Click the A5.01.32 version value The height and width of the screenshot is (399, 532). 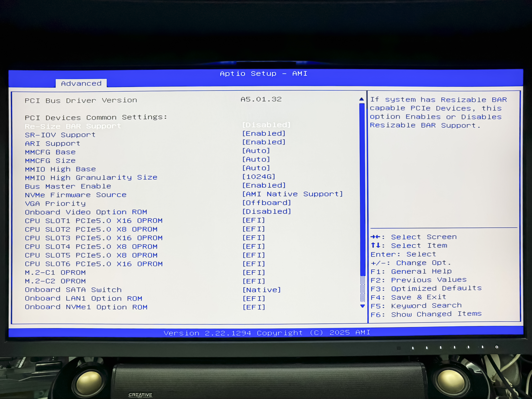(x=261, y=99)
